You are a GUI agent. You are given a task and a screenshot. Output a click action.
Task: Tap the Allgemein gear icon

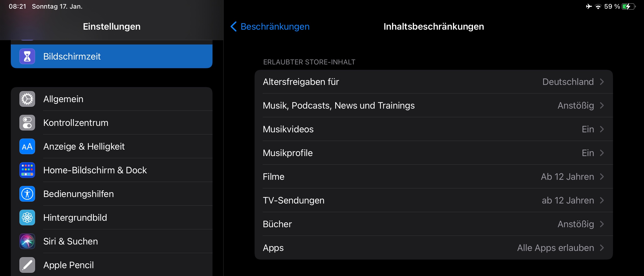tap(27, 99)
